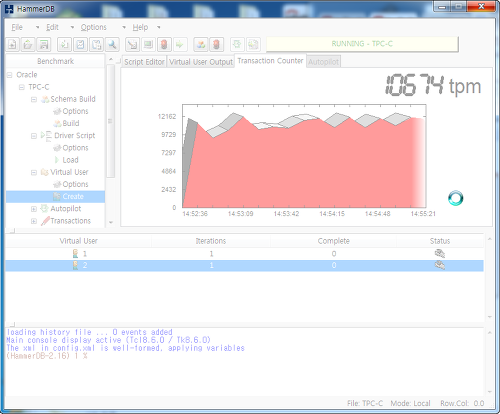Screen dimensions: 500x414
Task: Collapse the Schema Build tree node
Action: tap(34, 99)
